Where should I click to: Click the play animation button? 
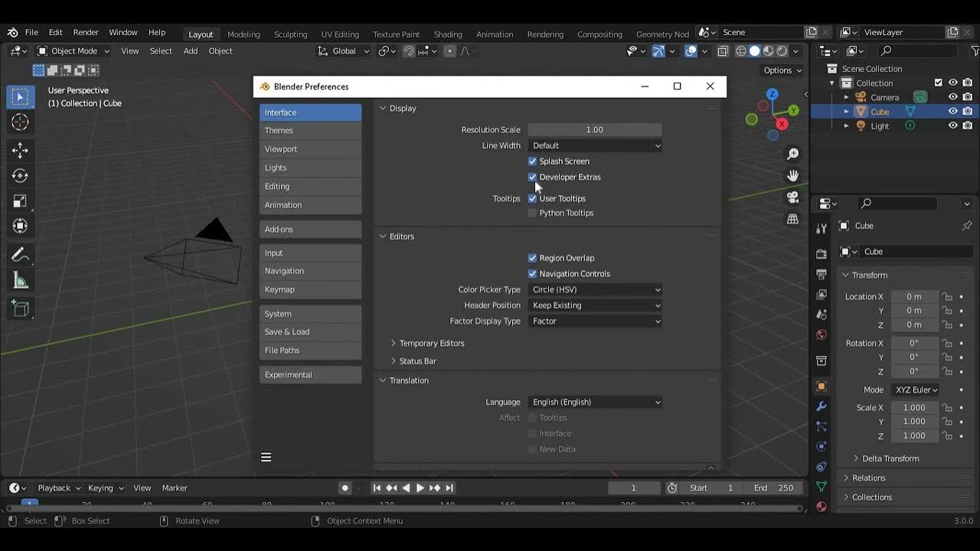[x=420, y=488]
